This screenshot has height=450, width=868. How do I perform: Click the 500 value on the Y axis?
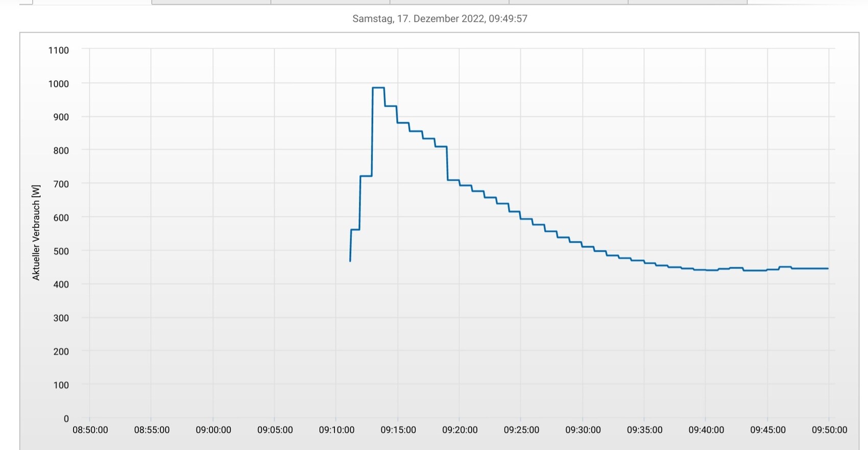coord(61,251)
